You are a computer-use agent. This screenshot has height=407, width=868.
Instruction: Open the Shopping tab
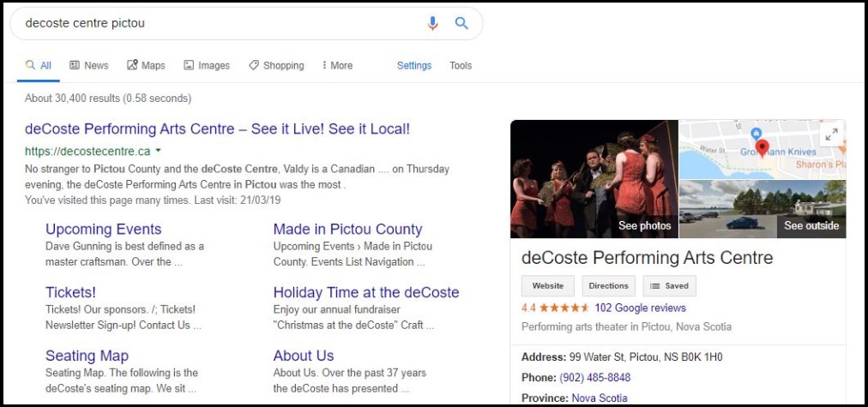click(276, 65)
